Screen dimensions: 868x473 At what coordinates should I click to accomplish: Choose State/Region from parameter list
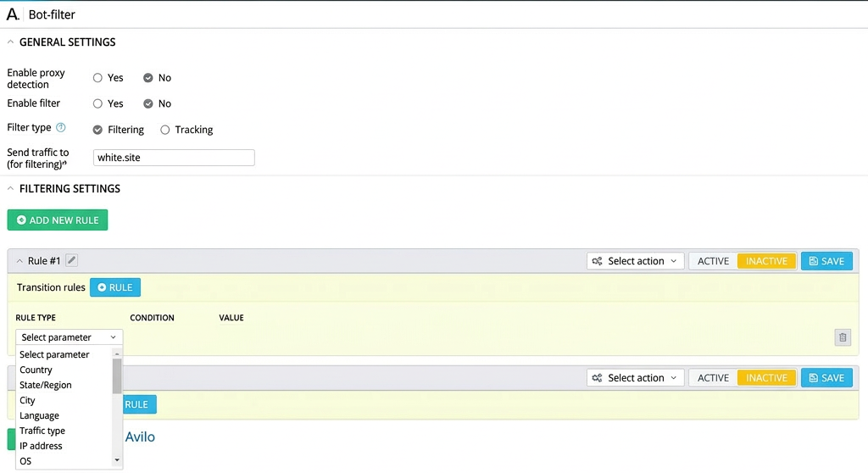tap(46, 385)
